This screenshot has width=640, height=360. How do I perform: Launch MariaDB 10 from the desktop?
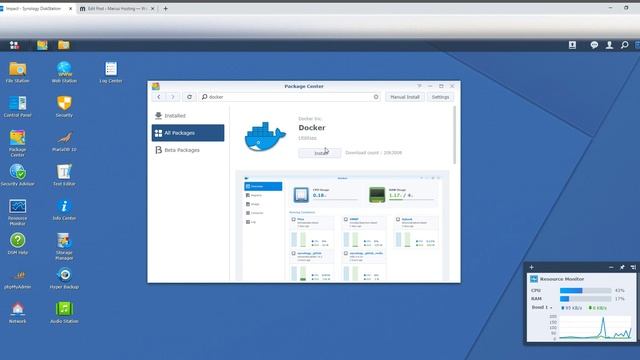click(64, 141)
